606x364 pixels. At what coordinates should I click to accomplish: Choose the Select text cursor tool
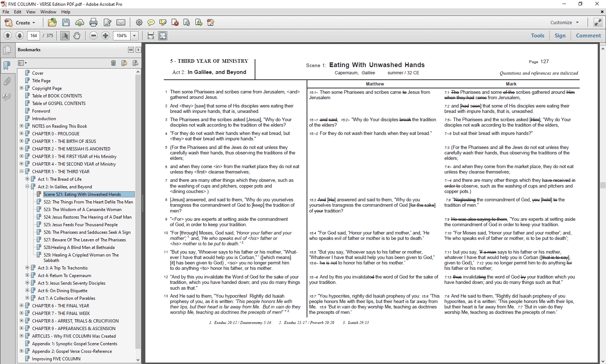click(x=65, y=35)
